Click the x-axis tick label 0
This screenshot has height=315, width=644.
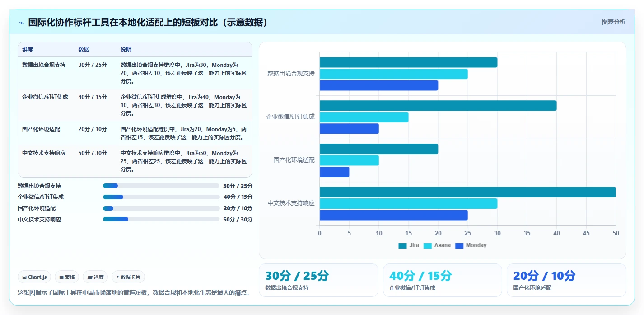click(320, 234)
